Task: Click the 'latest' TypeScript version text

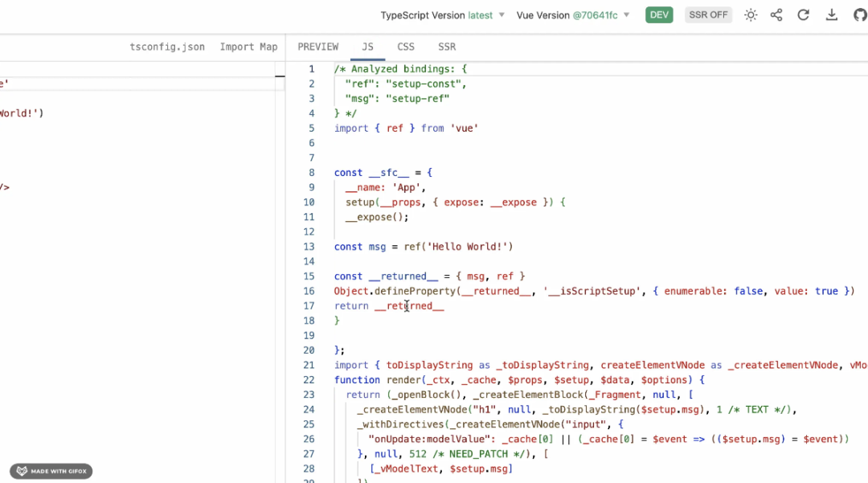Action: coord(480,15)
